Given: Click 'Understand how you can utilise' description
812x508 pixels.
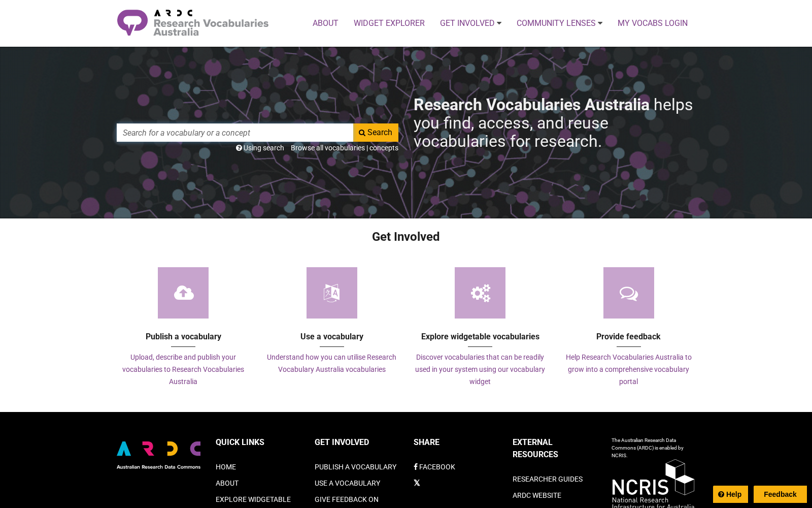Looking at the screenshot, I should click(x=332, y=363).
